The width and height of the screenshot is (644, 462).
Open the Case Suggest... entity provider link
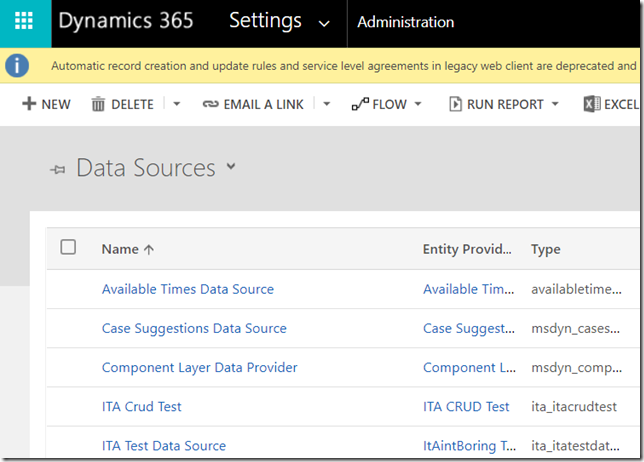point(469,329)
